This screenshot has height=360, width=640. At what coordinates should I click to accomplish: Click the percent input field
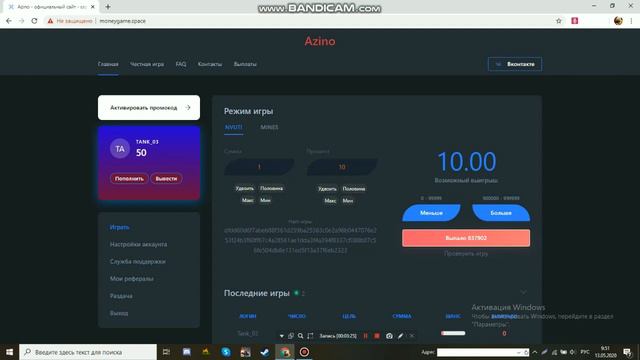click(x=342, y=167)
